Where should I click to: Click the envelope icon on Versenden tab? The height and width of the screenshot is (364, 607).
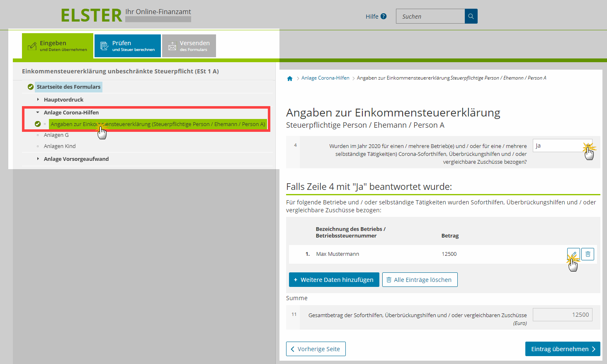172,46
